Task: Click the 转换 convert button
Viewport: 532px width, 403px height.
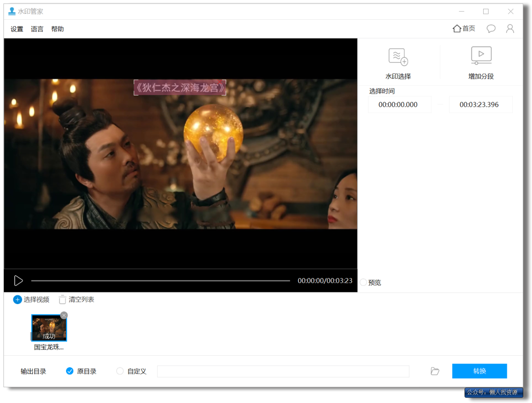Action: click(479, 371)
